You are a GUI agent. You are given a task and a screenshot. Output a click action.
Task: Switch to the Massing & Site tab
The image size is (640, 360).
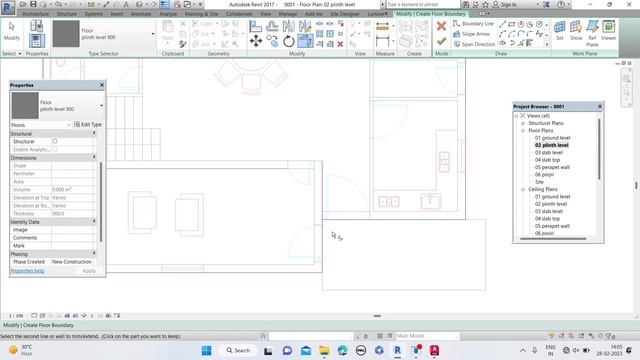coord(201,14)
